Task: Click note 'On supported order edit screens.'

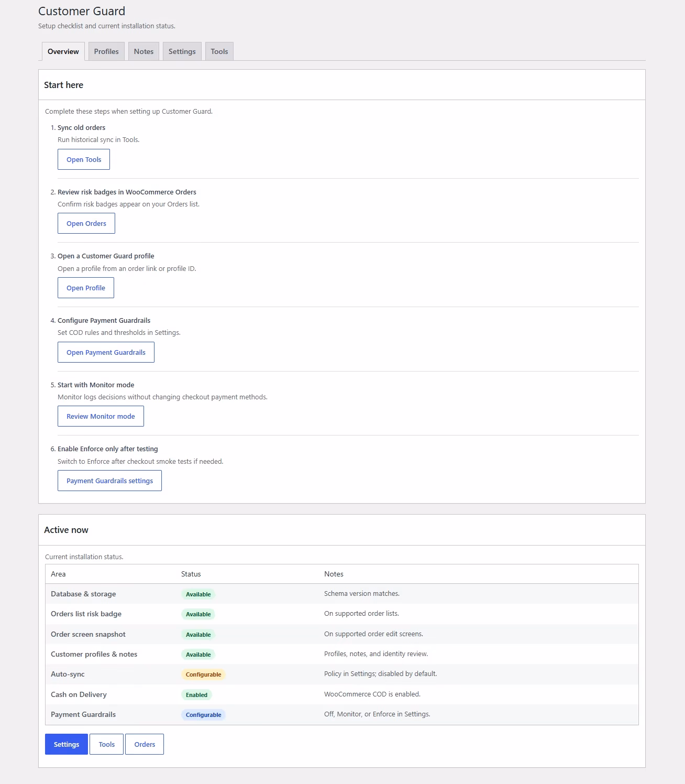Action: point(373,634)
